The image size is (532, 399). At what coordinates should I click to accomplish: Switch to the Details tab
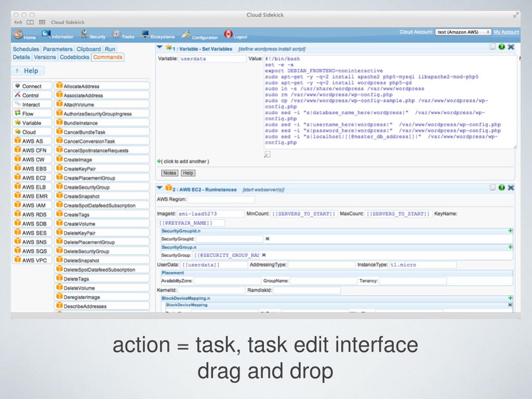coord(21,57)
